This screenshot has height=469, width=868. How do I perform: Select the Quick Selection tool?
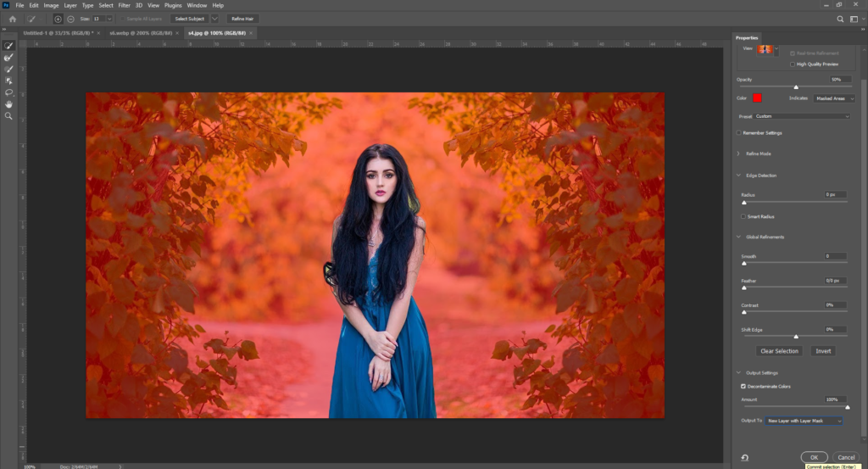tap(8, 45)
